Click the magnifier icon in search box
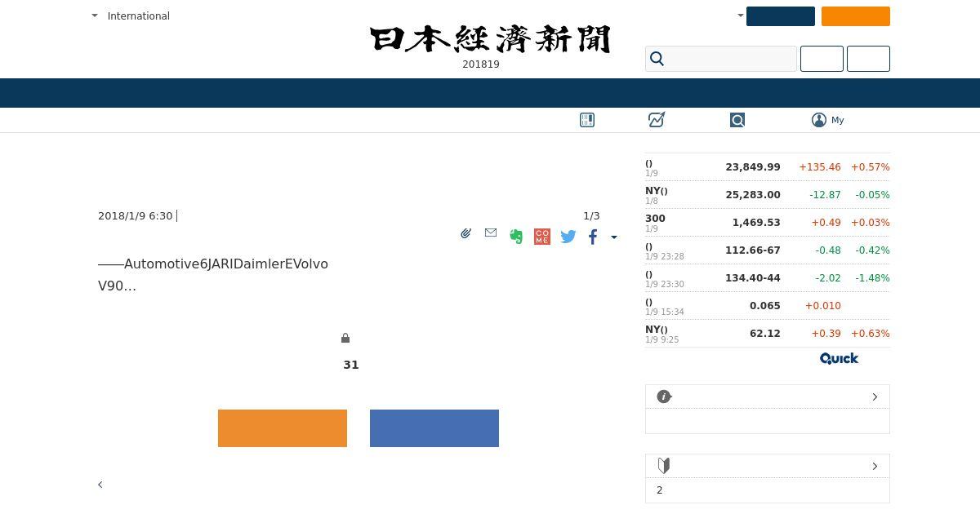The height and width of the screenshot is (514, 980). click(657, 59)
